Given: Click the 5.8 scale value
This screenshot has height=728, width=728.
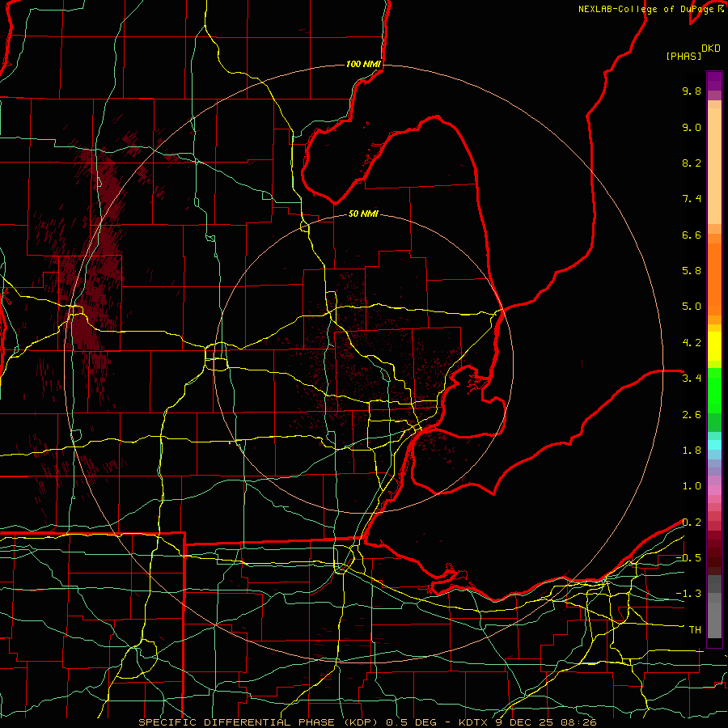Looking at the screenshot, I should tap(692, 271).
